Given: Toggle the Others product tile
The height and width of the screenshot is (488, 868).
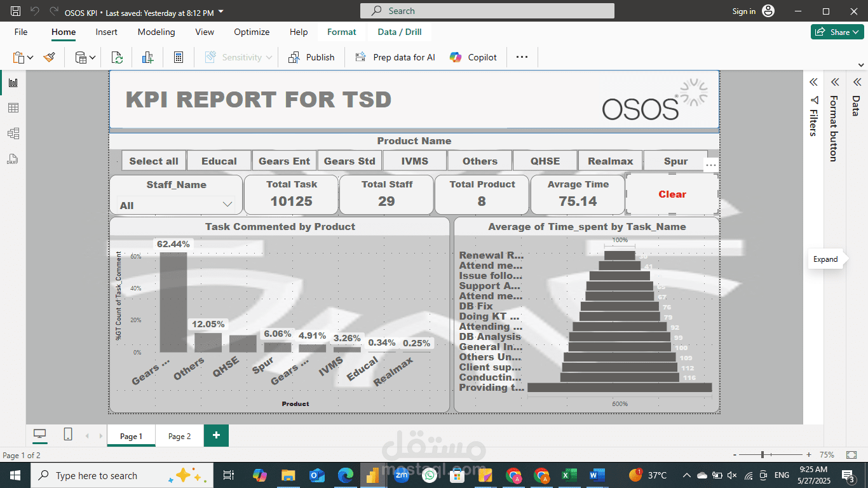Looking at the screenshot, I should pos(480,161).
